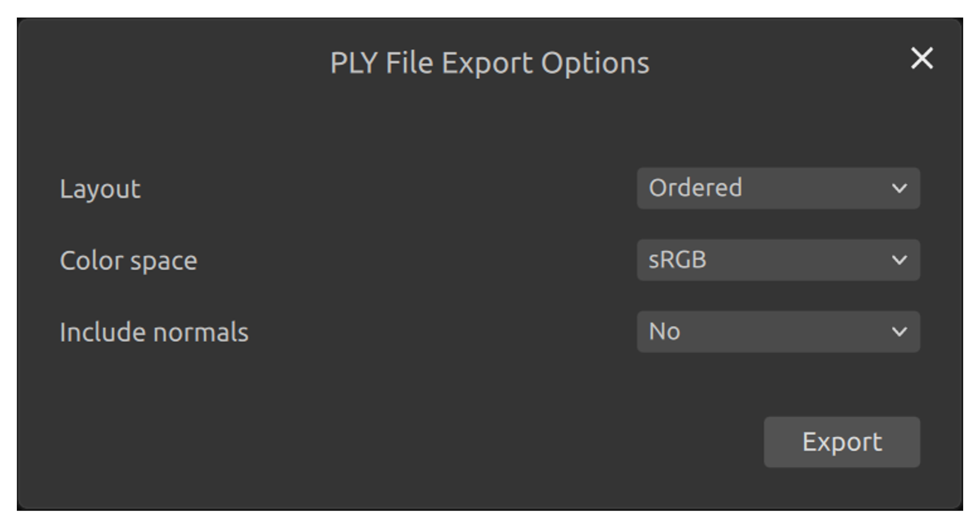The height and width of the screenshot is (528, 980).
Task: Click the sRGB value text
Action: (677, 260)
